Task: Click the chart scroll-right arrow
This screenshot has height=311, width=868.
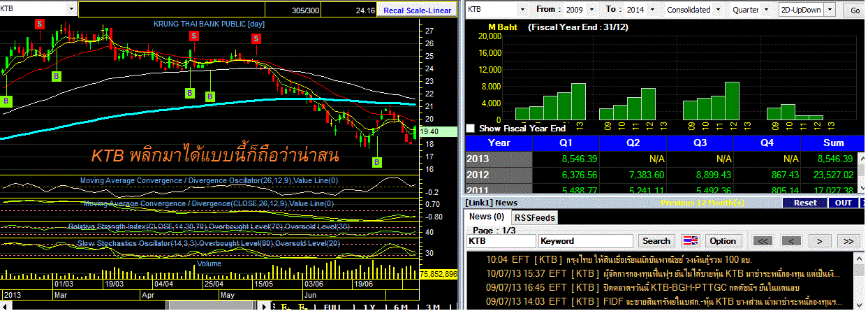Action: (x=264, y=307)
